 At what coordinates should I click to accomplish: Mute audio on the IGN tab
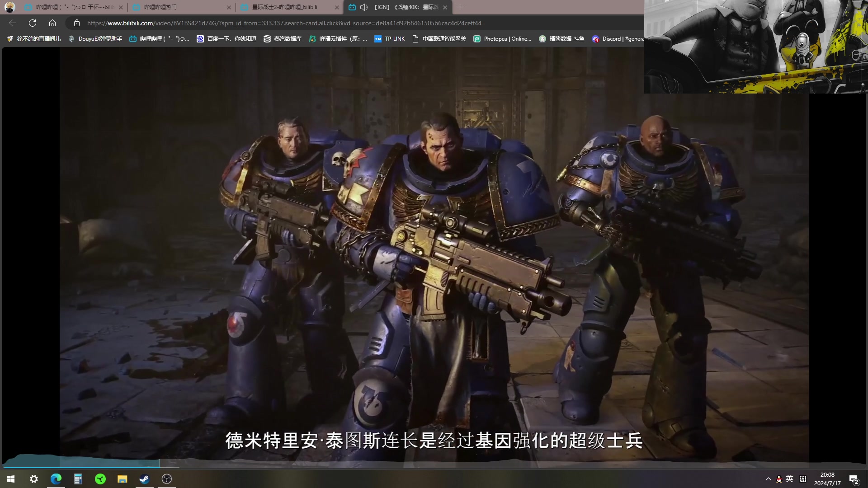pyautogui.click(x=364, y=7)
